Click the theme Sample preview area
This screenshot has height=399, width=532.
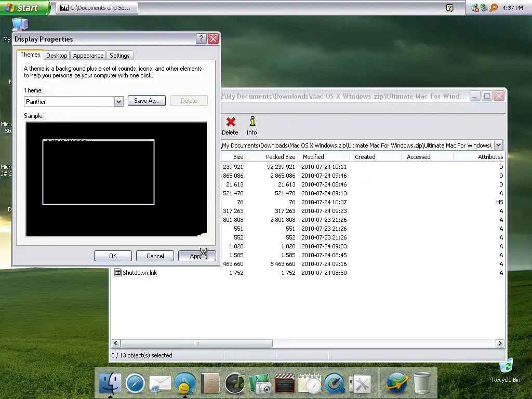(x=116, y=179)
